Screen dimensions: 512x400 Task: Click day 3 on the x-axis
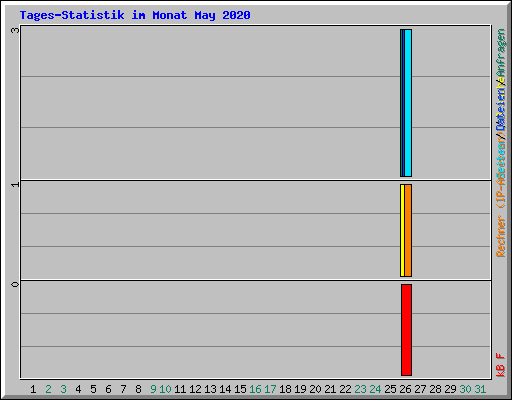63,389
